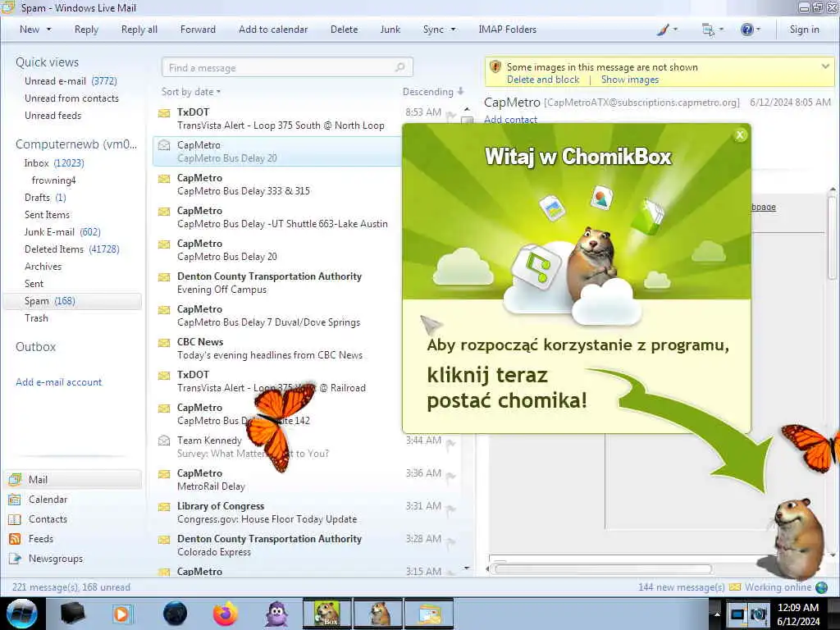Image resolution: width=840 pixels, height=630 pixels.
Task: Select CapMetro Bus Delay 333 & 315 message
Action: (277, 185)
